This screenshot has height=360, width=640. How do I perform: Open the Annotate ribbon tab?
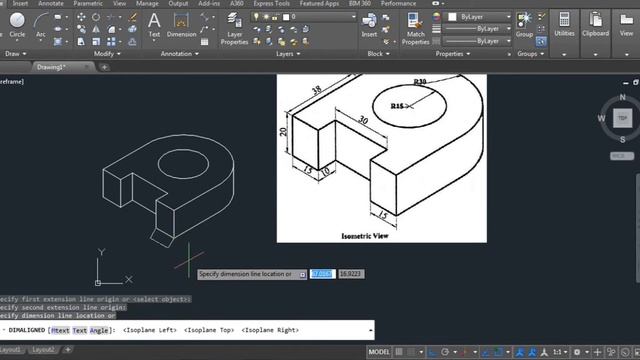[51, 4]
